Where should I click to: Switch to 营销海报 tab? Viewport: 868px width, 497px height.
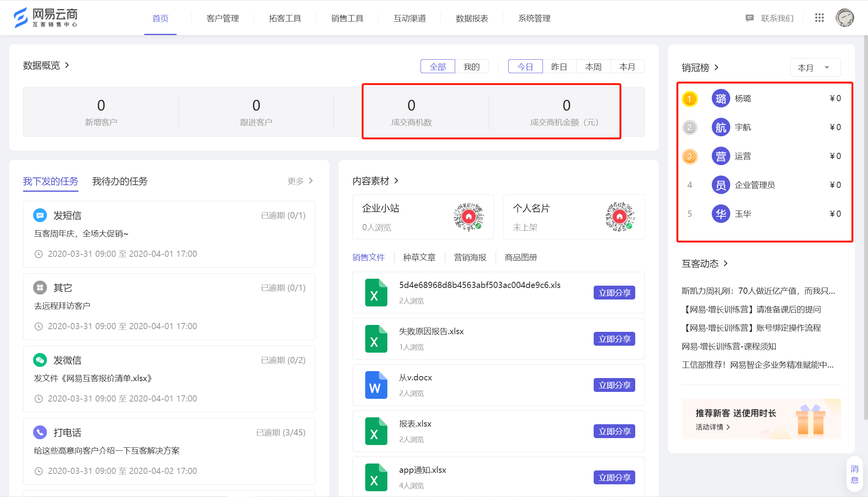[x=470, y=257]
